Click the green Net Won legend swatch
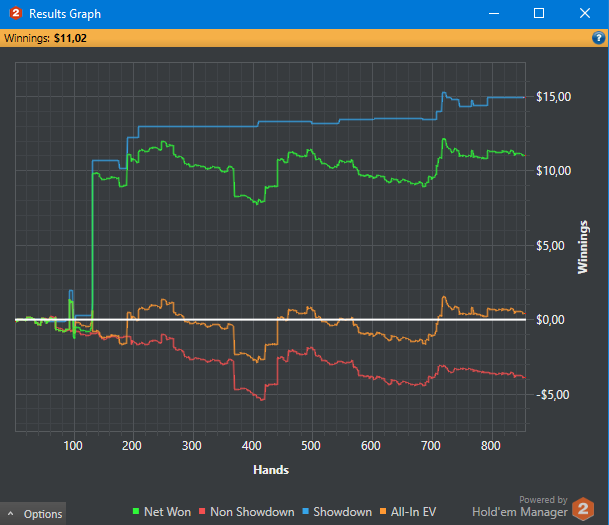Screen dimensions: 609x525 click(x=136, y=511)
